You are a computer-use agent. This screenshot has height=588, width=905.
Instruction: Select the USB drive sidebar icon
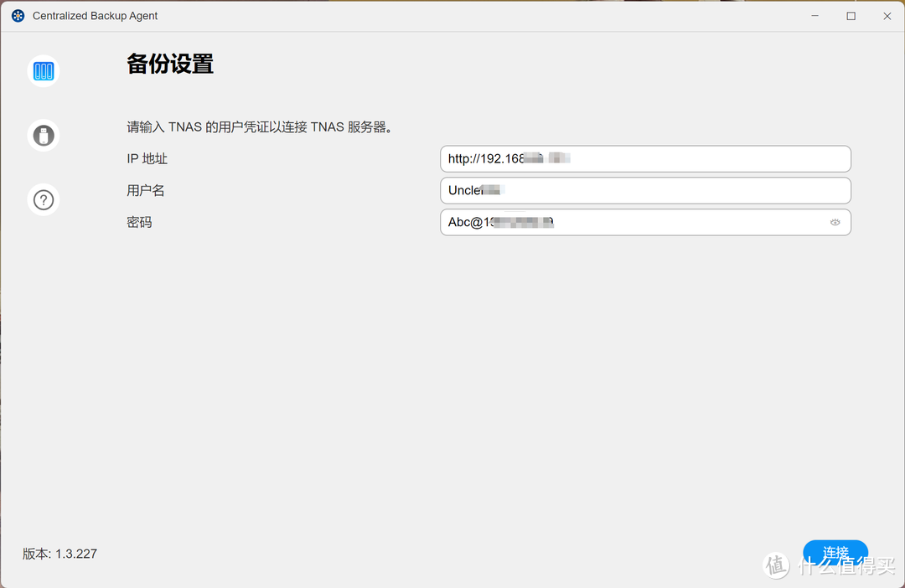(44, 135)
